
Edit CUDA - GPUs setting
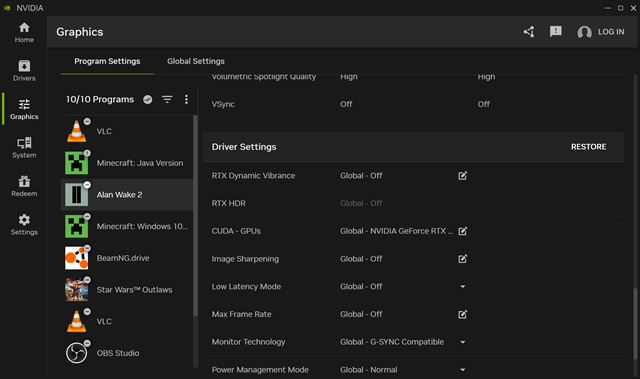462,231
